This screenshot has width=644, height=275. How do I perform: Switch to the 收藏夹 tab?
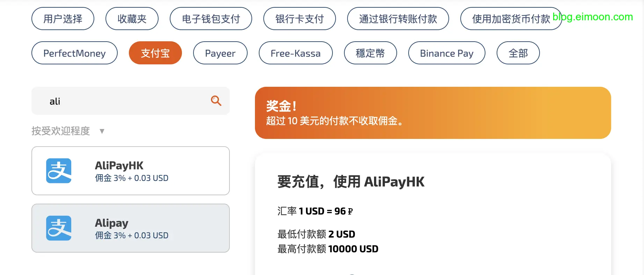[x=132, y=19]
